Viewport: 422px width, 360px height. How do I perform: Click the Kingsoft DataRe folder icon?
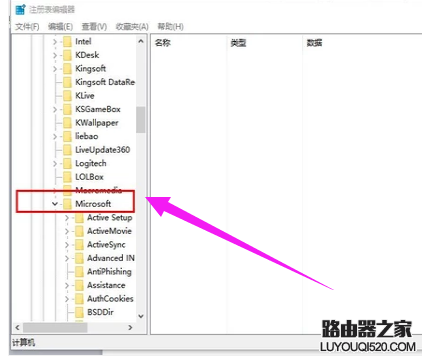point(67,82)
